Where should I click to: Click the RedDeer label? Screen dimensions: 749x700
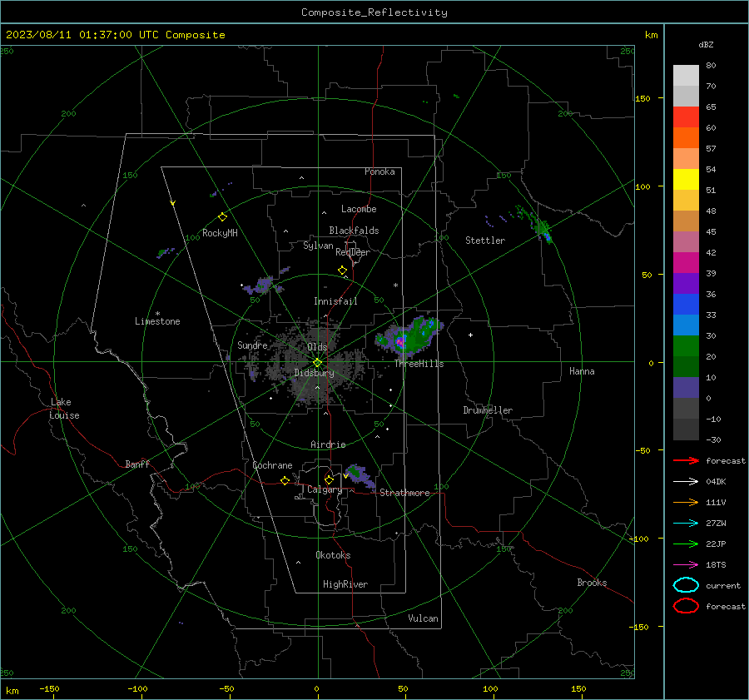(x=353, y=252)
